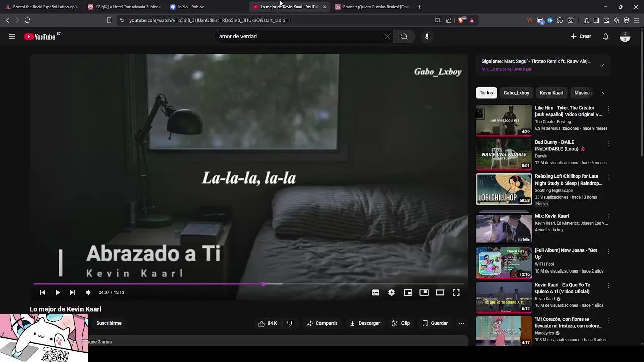Clear the search box with the X
The image size is (644, 362).
pos(388,36)
